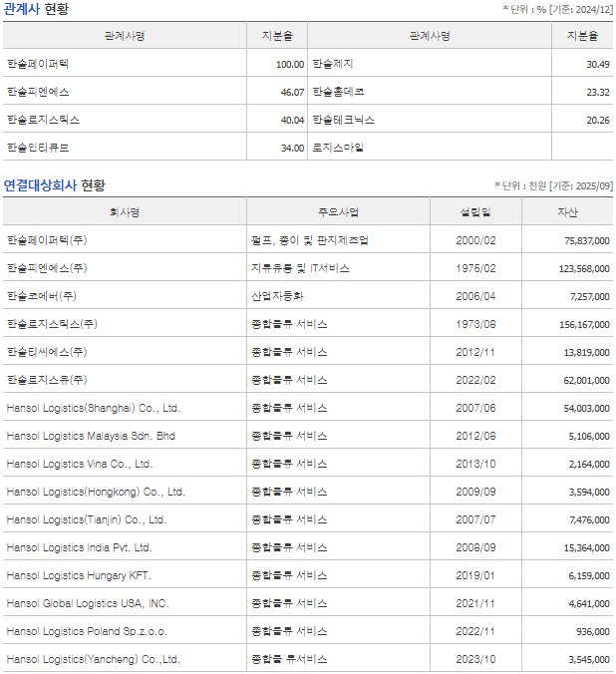
Task: Select the 한솔로지스유(주) company row
Action: (47, 380)
